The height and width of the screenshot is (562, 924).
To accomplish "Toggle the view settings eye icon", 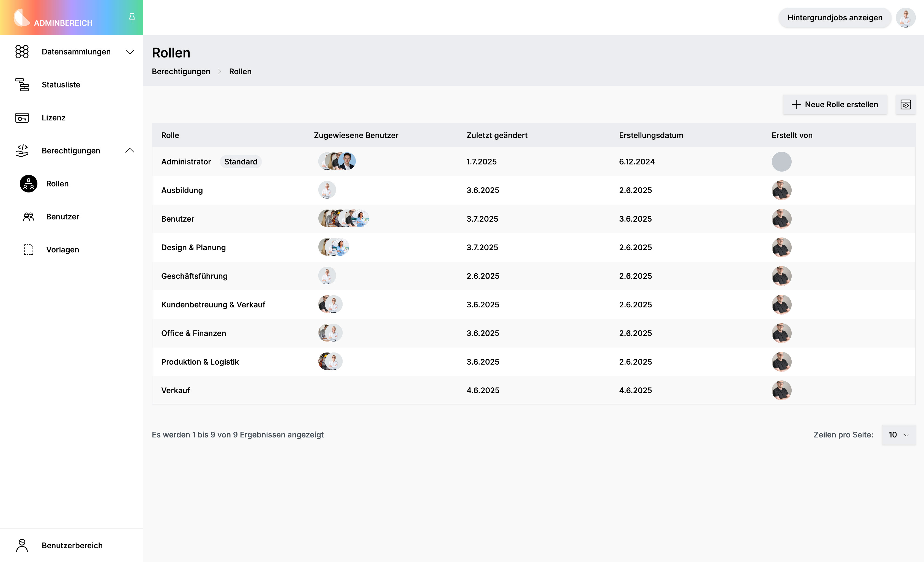I will [x=906, y=104].
